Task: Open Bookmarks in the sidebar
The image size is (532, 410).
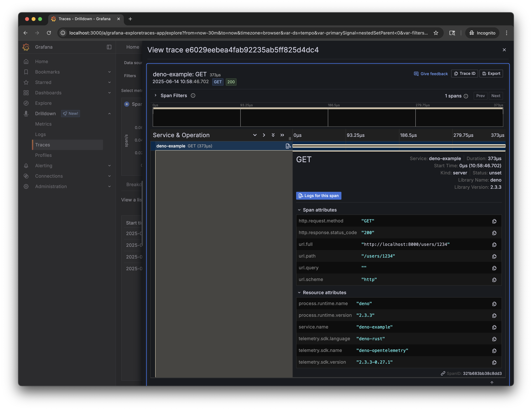Action: 47,72
